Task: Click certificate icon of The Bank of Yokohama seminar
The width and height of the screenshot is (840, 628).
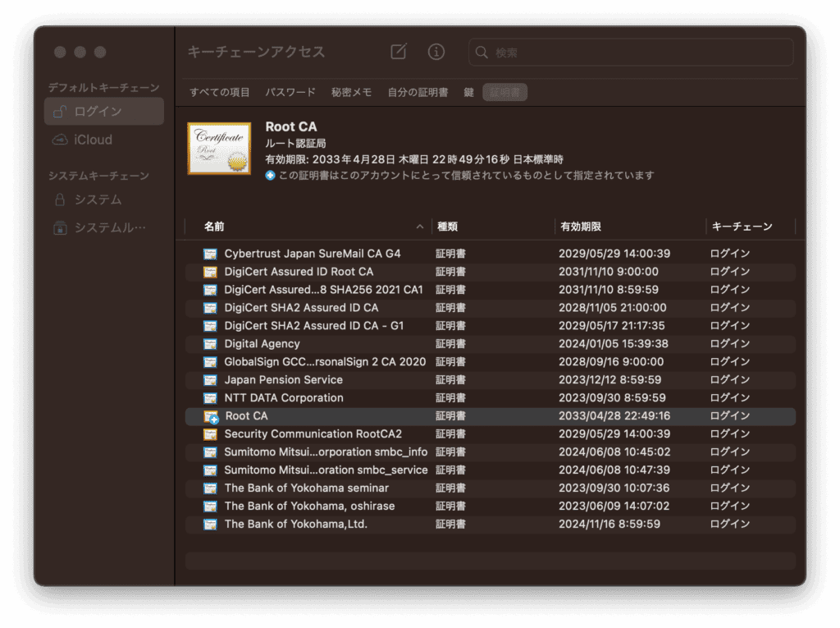Action: 210,488
